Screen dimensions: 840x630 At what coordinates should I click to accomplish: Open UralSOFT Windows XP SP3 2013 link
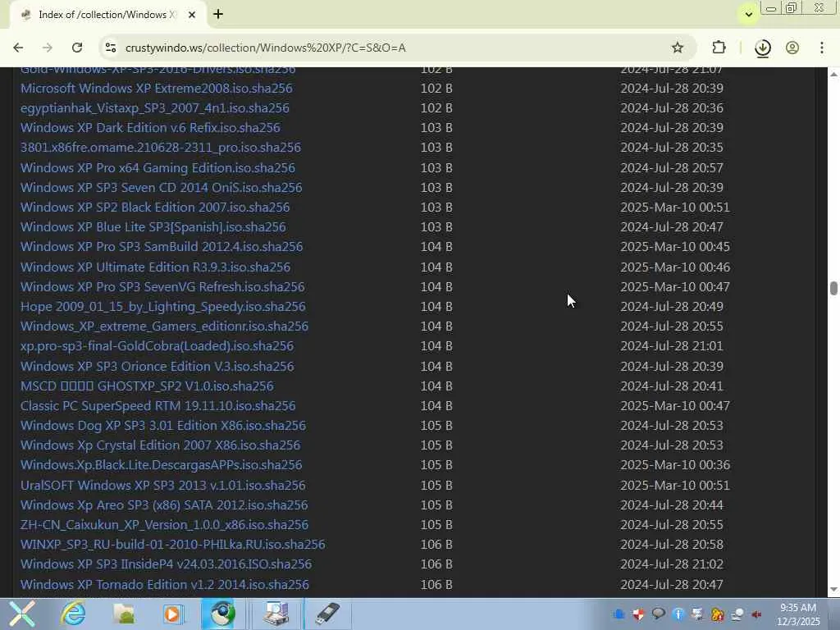coord(163,486)
